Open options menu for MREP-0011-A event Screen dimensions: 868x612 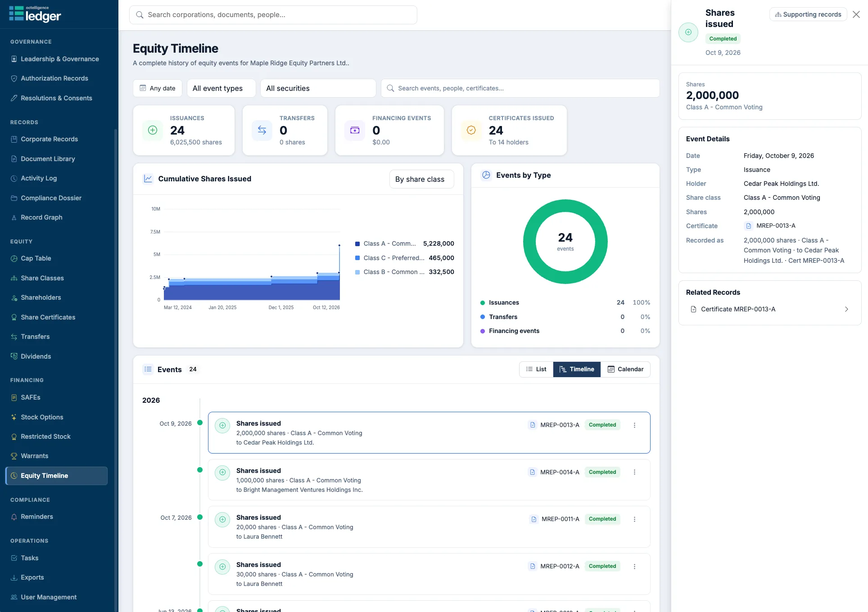(635, 519)
